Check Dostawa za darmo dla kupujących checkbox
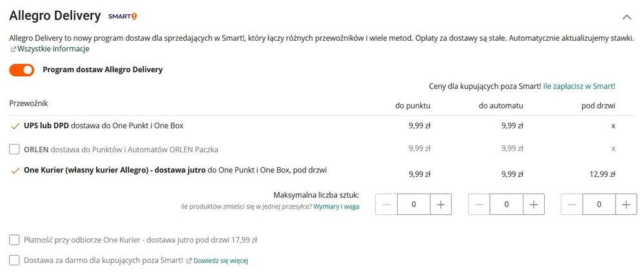This screenshot has height=275, width=644. 14,260
